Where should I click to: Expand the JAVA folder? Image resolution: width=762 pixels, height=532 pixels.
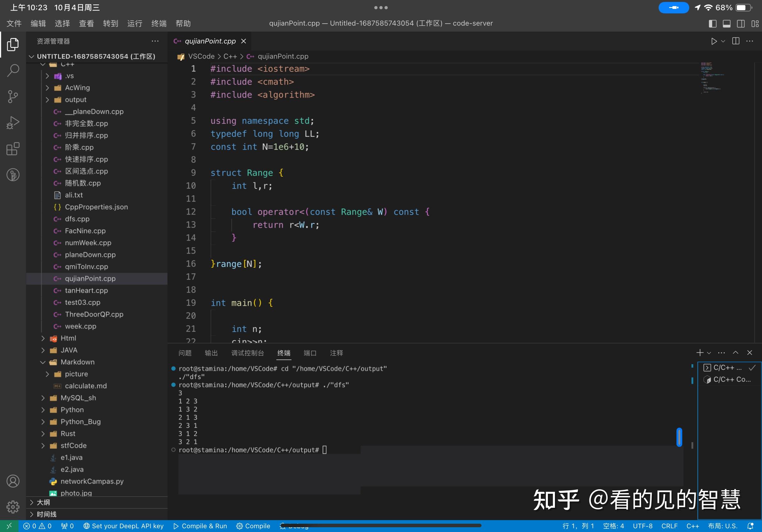tap(68, 350)
